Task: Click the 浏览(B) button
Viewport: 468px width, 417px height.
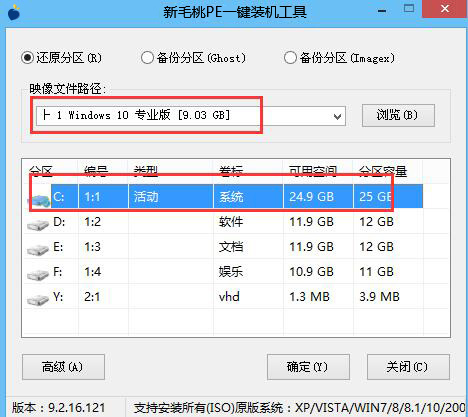Action: pyautogui.click(x=398, y=115)
